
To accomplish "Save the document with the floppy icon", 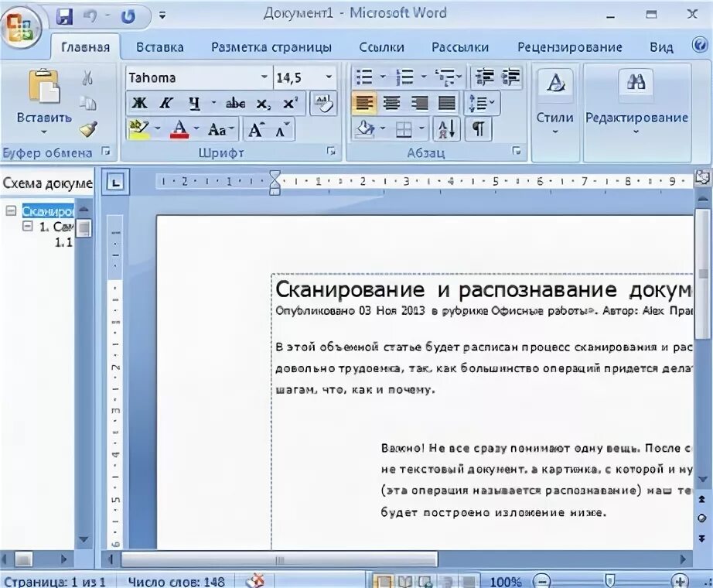I will pos(64,17).
